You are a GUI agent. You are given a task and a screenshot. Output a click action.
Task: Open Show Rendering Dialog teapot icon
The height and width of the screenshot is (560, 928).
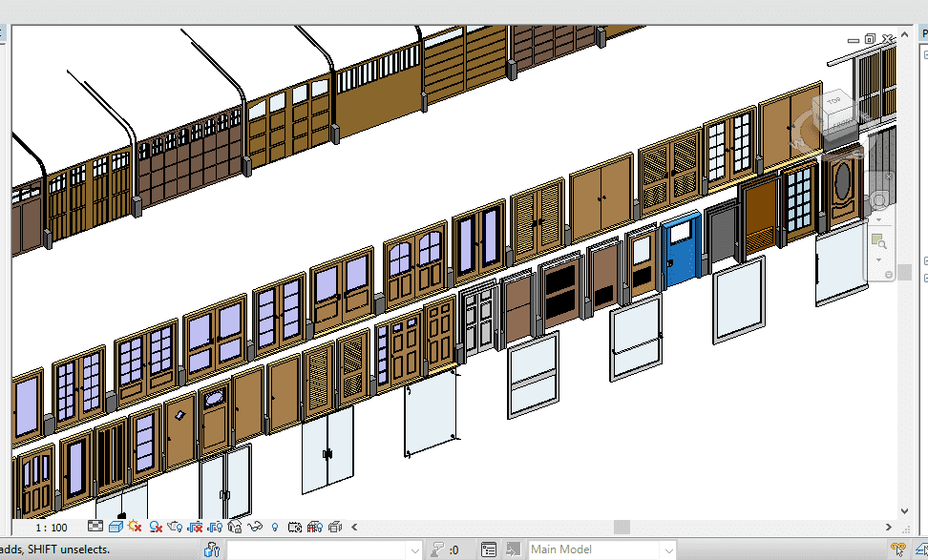coord(175,527)
